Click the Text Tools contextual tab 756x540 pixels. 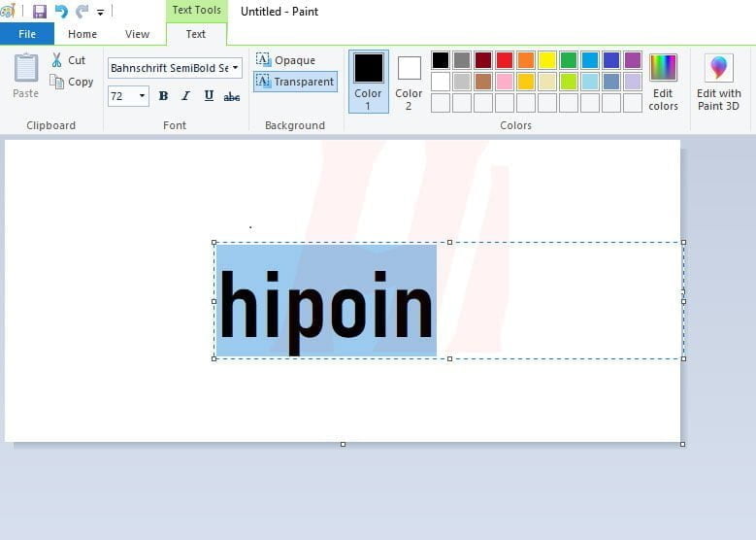[x=196, y=10]
